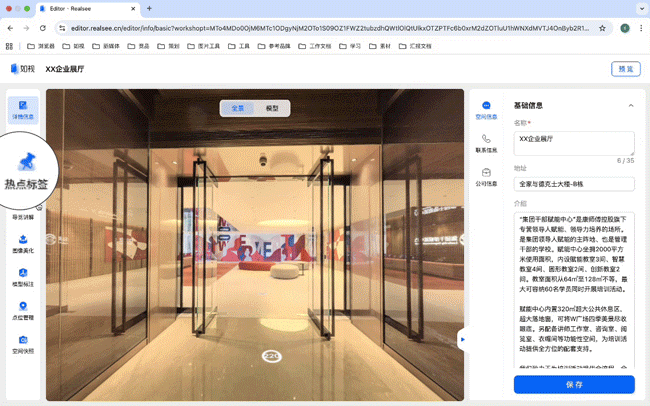Collapse the 基础信息 section chevron

(x=631, y=106)
